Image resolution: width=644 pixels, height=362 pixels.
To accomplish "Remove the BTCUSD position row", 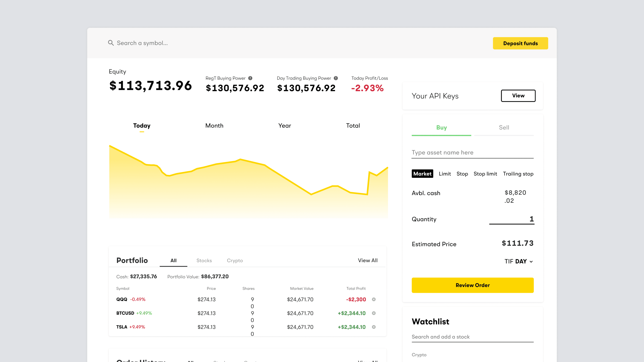I will pyautogui.click(x=374, y=313).
